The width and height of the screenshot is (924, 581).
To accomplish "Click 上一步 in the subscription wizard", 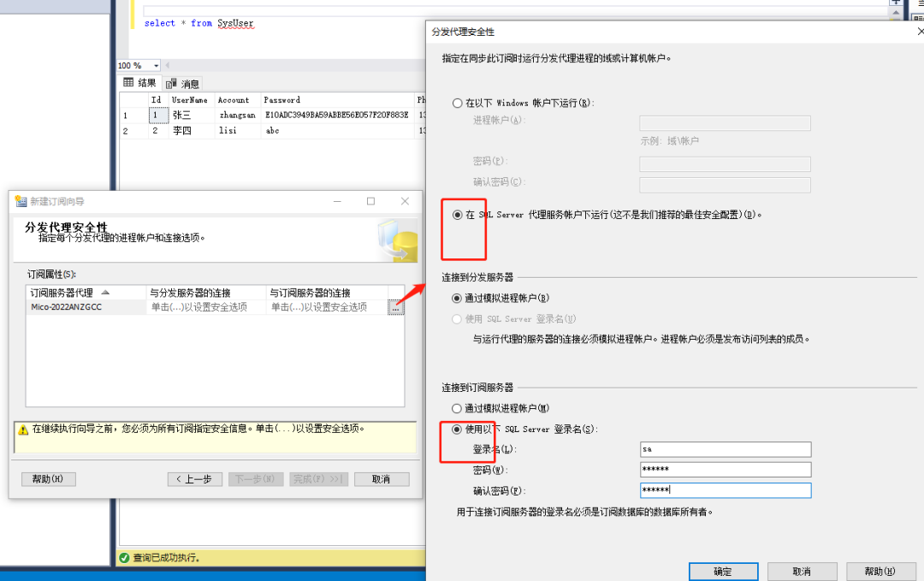I will pos(195,479).
